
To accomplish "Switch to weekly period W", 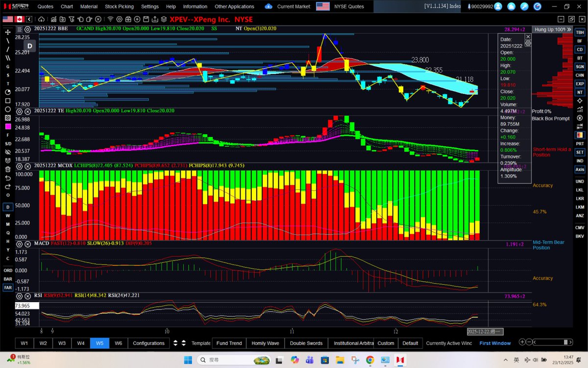I will click(8, 215).
